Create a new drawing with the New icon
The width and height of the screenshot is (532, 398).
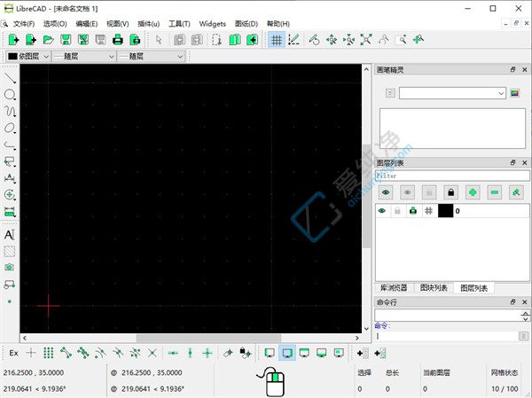pyautogui.click(x=13, y=40)
